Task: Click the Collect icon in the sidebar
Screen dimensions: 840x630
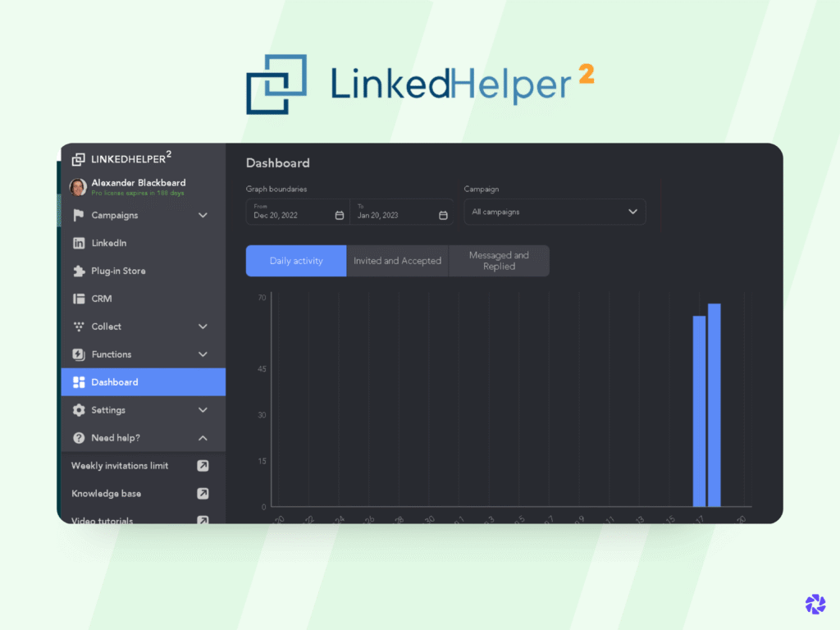Action: pyautogui.click(x=78, y=326)
